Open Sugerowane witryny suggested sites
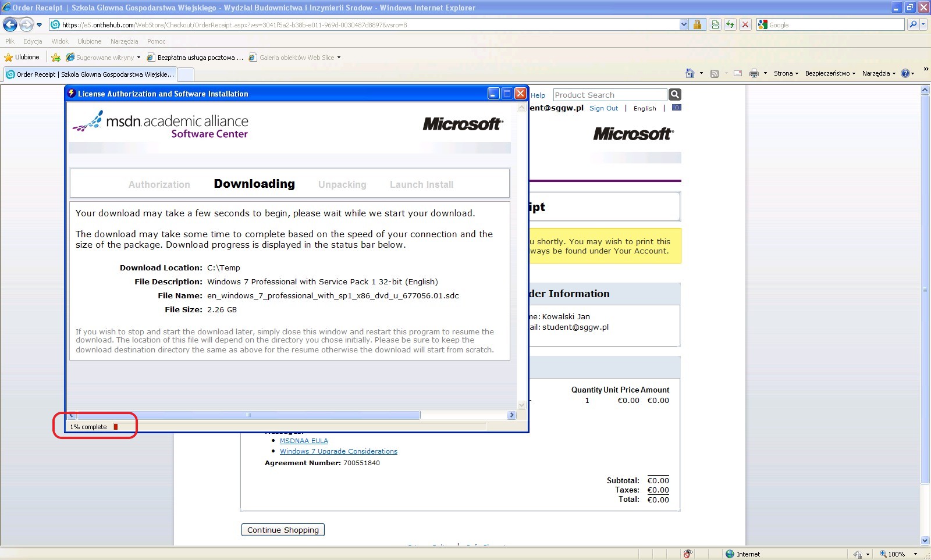The width and height of the screenshot is (931, 560). [x=103, y=58]
